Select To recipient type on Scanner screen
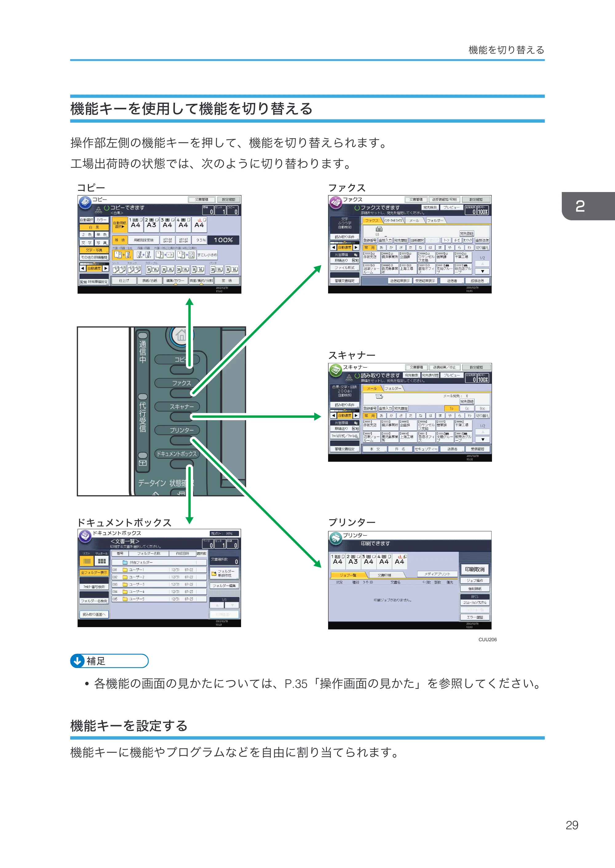This screenshot has height=868, width=615. 451,408
